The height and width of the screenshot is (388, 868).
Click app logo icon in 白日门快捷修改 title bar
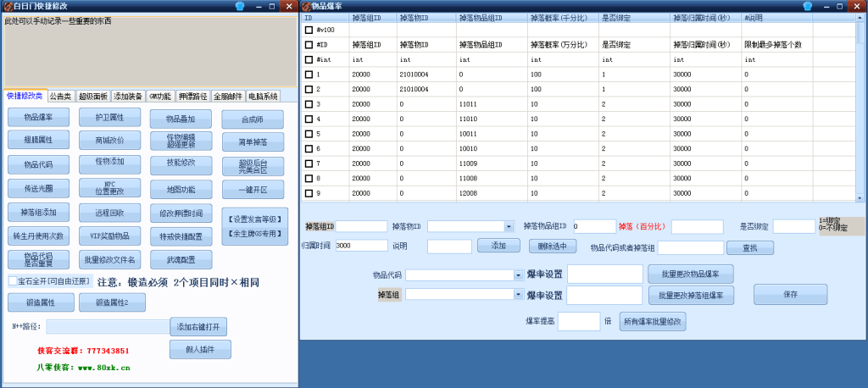tap(8, 6)
